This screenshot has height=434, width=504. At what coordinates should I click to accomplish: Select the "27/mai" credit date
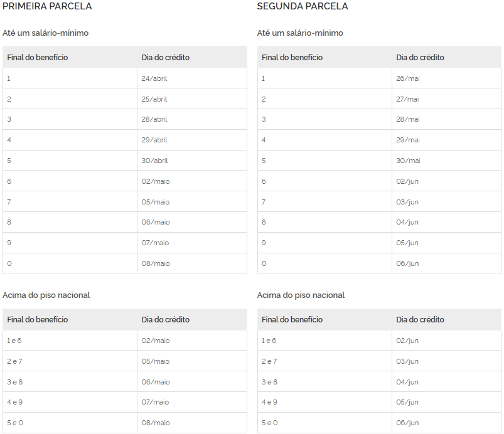point(407,99)
